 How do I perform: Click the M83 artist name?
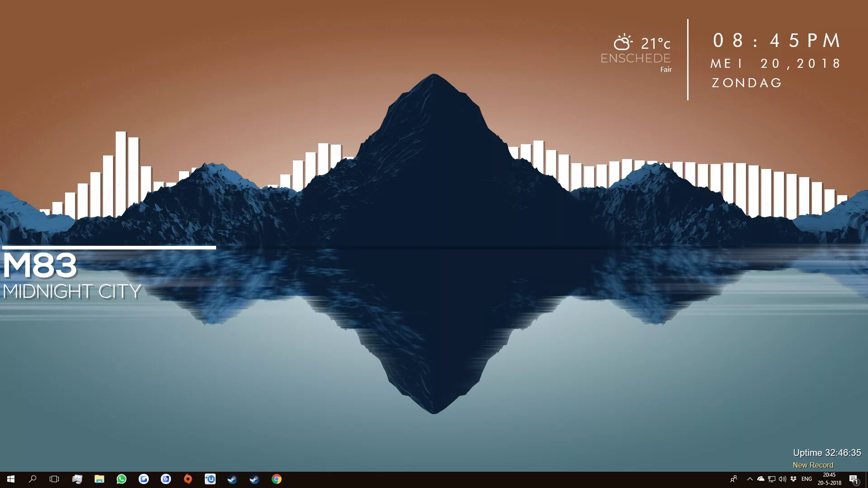click(x=40, y=265)
